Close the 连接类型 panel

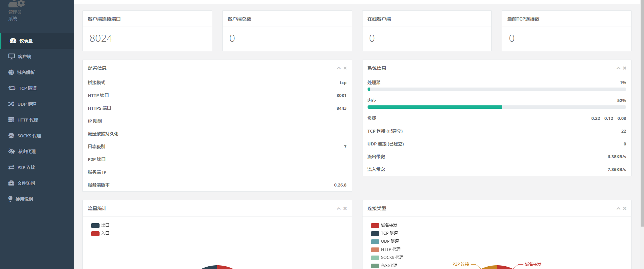624,208
